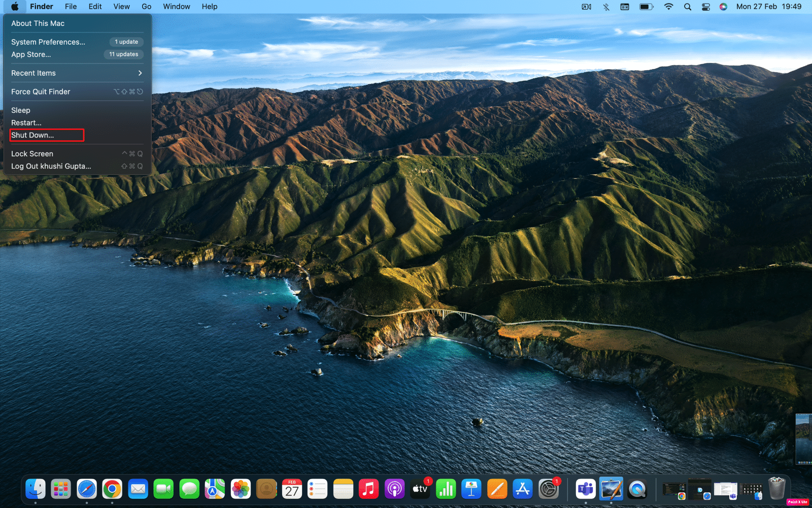
Task: Choose Log Out khushi Gupta...
Action: click(77, 166)
